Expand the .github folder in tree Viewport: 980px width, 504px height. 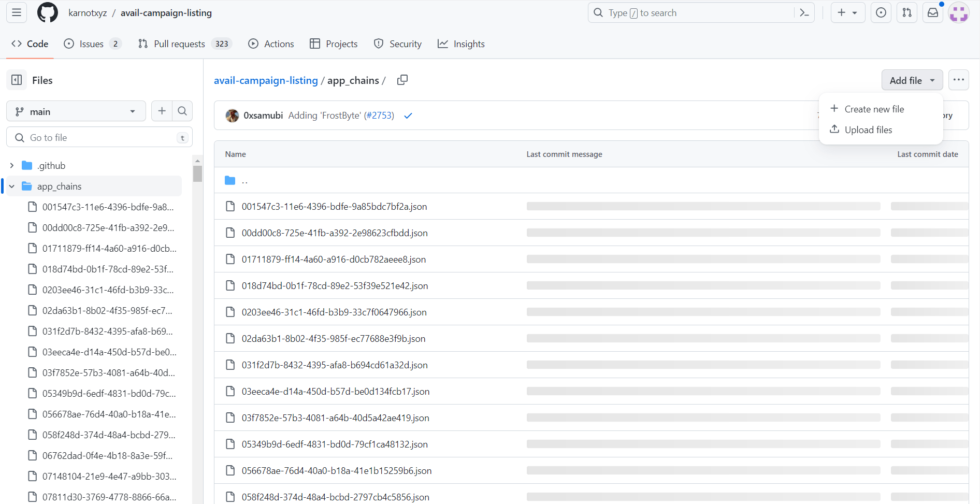[12, 166]
